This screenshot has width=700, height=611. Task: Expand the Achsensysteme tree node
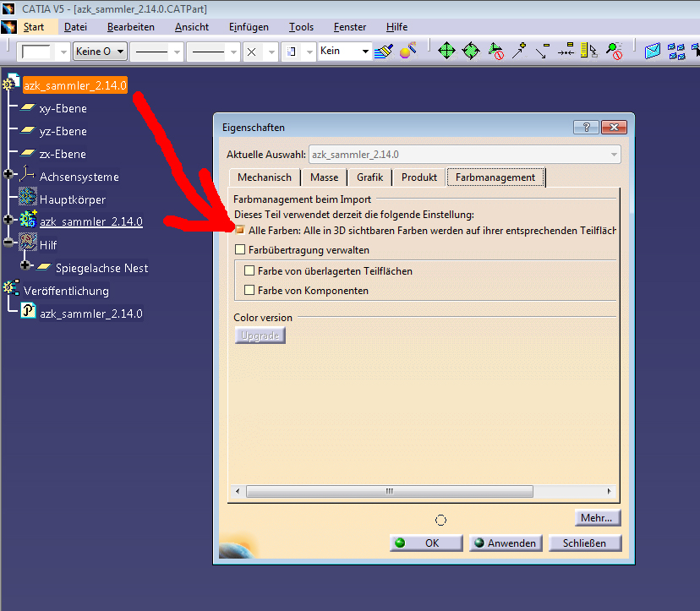8,173
